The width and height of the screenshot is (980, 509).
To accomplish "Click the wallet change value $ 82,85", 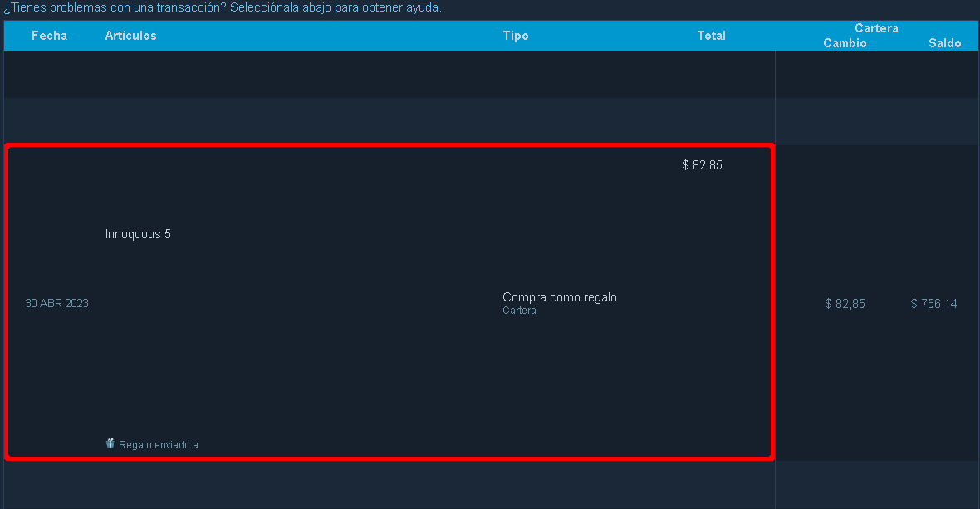I will 845,304.
